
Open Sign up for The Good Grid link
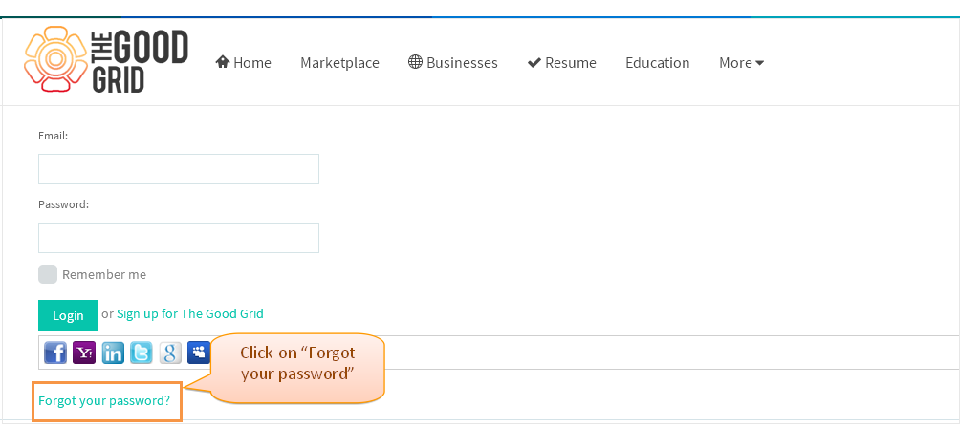point(190,313)
